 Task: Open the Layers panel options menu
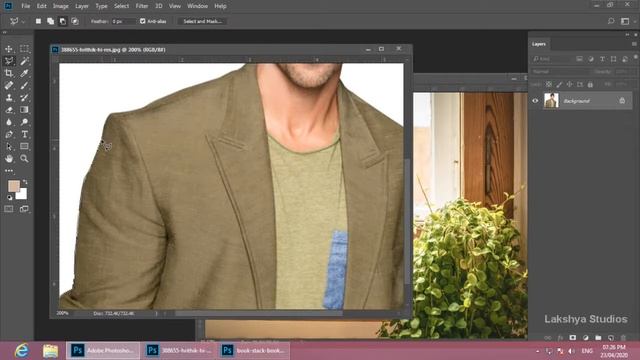point(634,44)
